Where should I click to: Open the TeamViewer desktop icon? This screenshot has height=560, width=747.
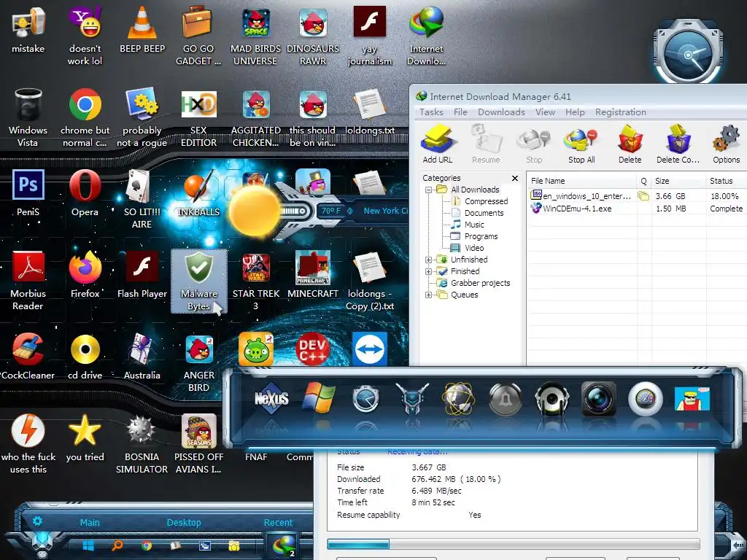[x=370, y=349]
